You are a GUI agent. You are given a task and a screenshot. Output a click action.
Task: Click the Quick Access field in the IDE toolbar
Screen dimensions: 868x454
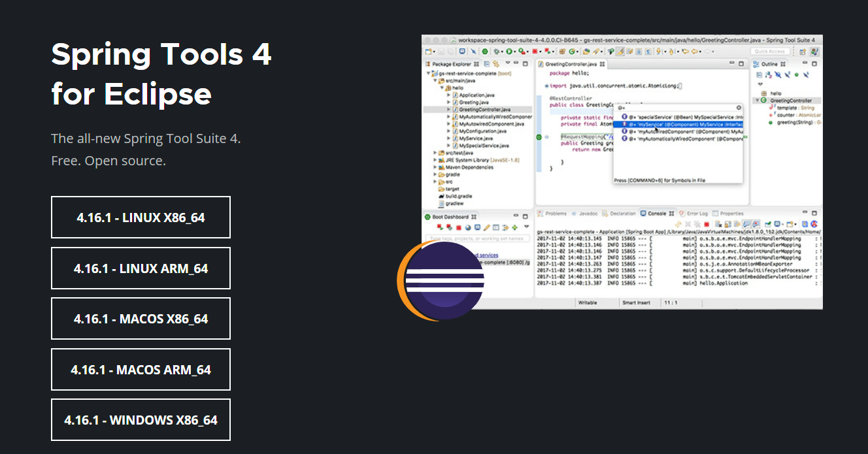pyautogui.click(x=770, y=52)
